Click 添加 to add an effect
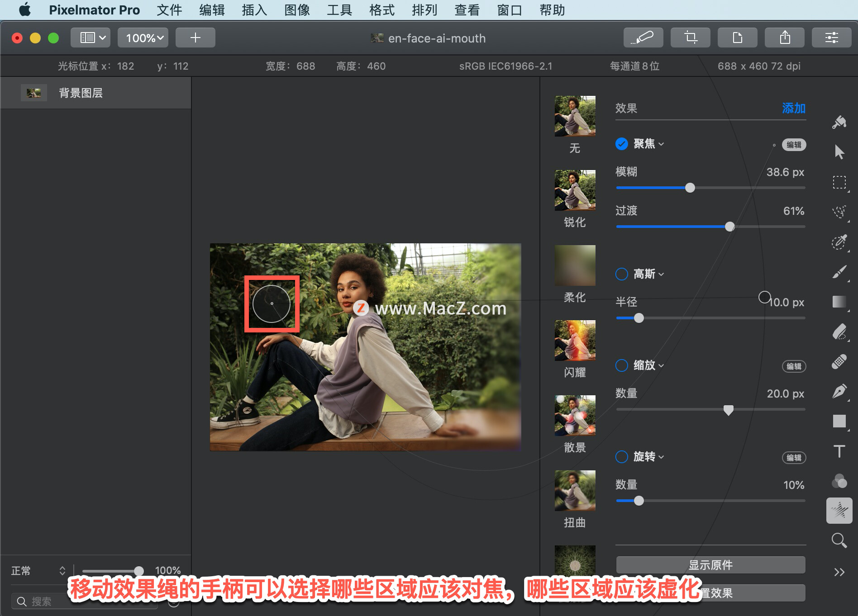Viewport: 858px width, 616px height. 794,108
